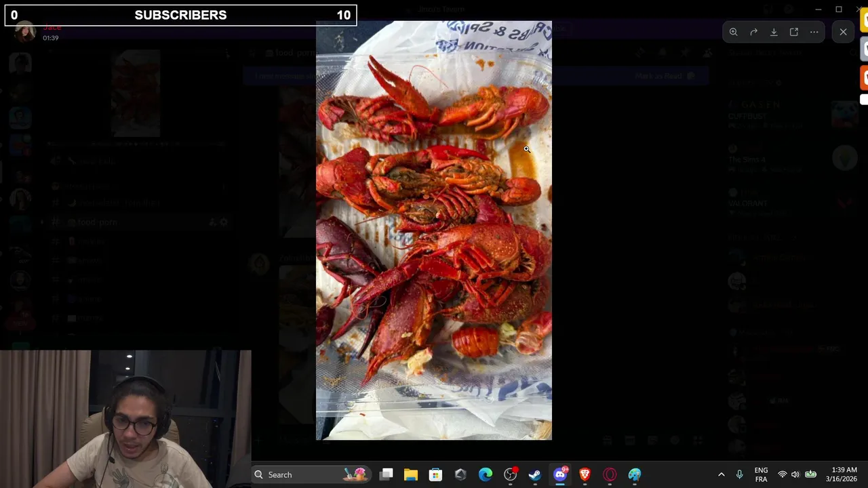Maximize the Discord window
The height and width of the screenshot is (488, 868).
[x=839, y=9]
